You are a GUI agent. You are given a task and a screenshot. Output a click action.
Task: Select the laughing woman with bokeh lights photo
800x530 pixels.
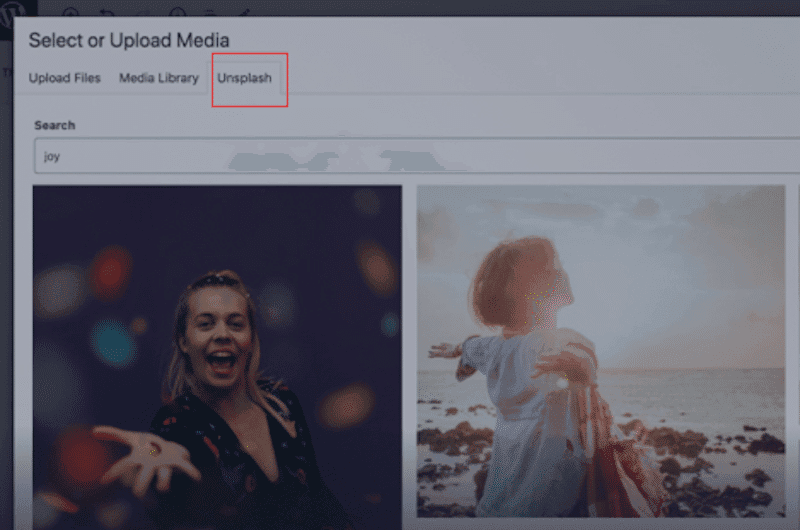tap(217, 357)
